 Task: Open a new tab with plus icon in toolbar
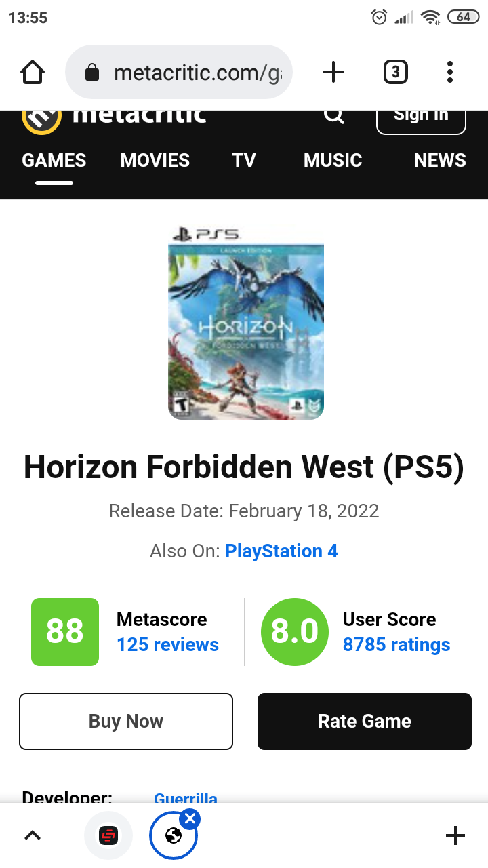[333, 72]
